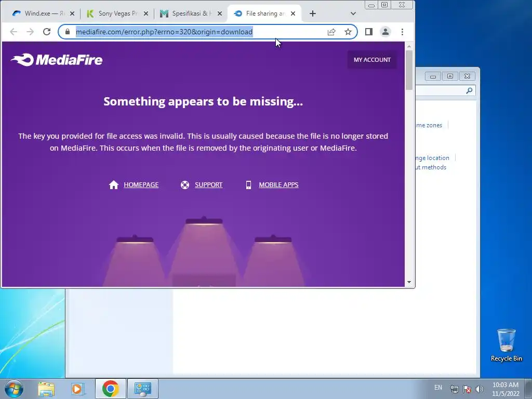Image resolution: width=532 pixels, height=399 pixels.
Task: Open the MOBILE APPS link
Action: click(278, 184)
